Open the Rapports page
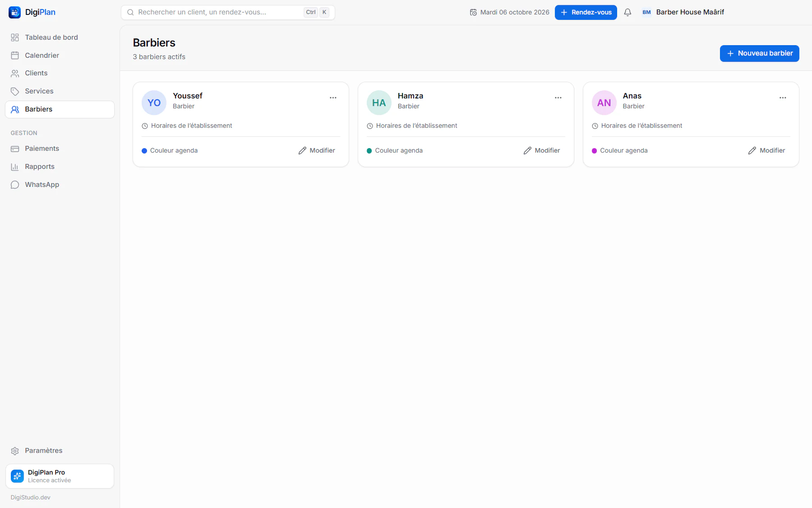The height and width of the screenshot is (508, 812). [x=60, y=167]
